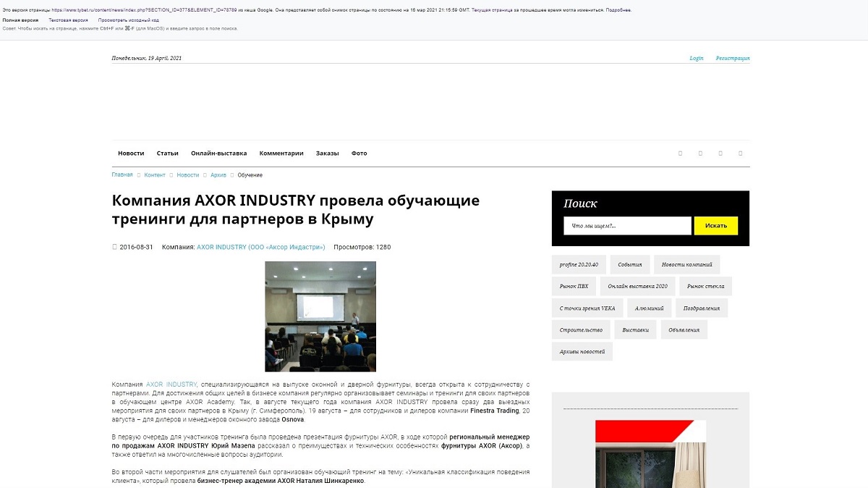The height and width of the screenshot is (488, 868).
Task: Switch to the Онлайн-выставка section
Action: (218, 153)
